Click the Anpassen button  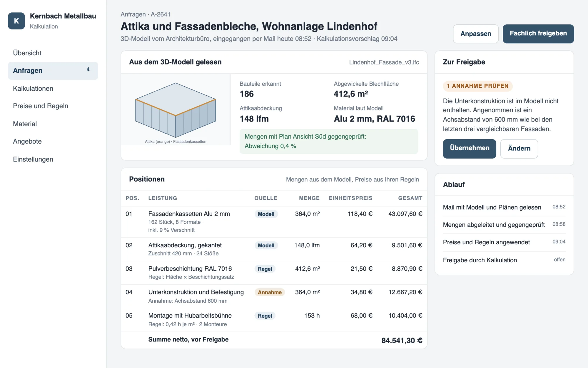(476, 34)
